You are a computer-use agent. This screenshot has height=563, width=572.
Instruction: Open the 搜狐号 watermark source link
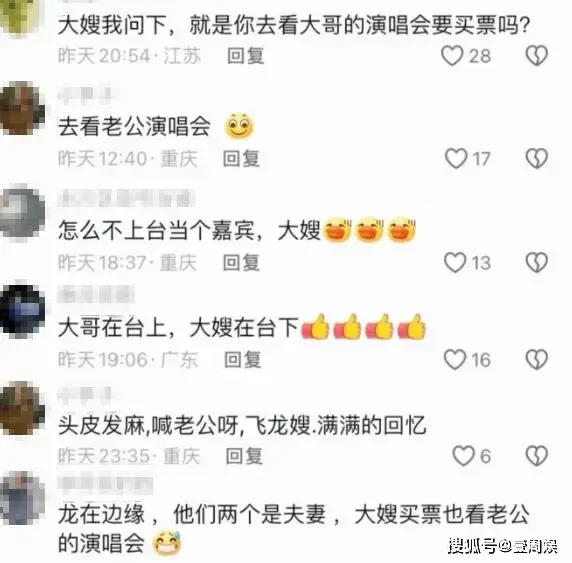coord(503,546)
